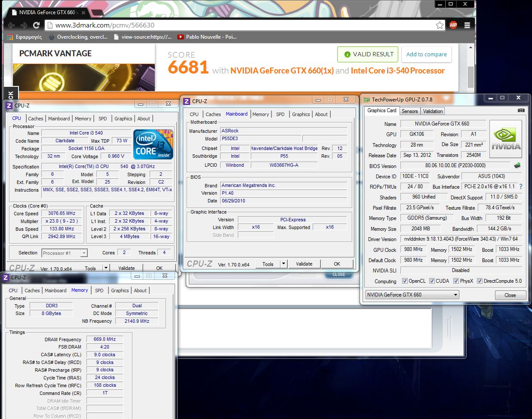Click OK in CPU-Z Mainboard window
This screenshot has width=532, height=419.
click(337, 264)
